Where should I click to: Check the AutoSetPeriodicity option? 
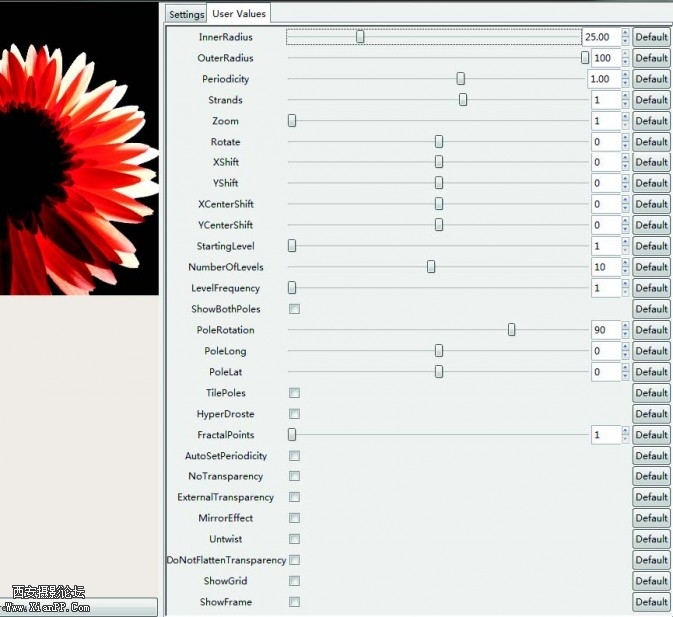[294, 456]
